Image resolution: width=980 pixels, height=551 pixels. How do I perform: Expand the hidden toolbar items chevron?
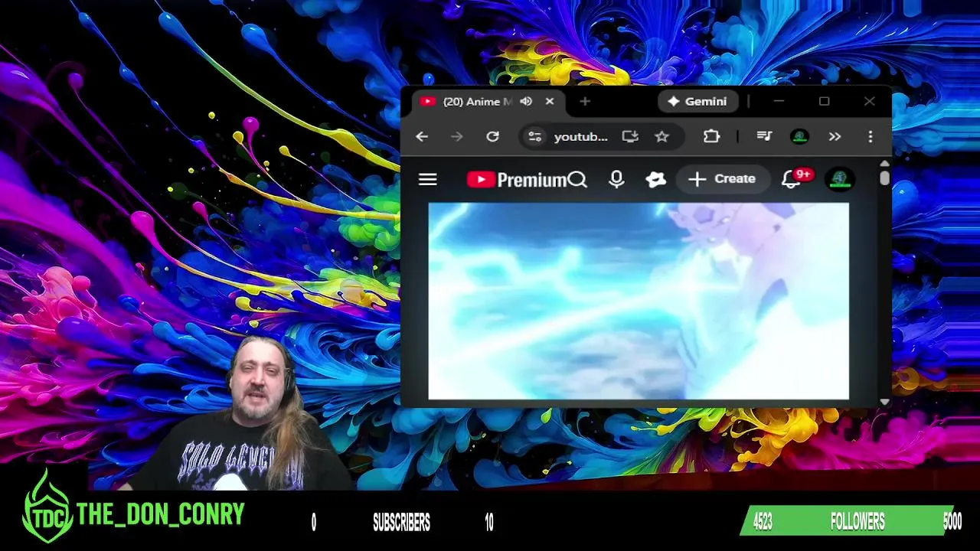[x=835, y=136]
